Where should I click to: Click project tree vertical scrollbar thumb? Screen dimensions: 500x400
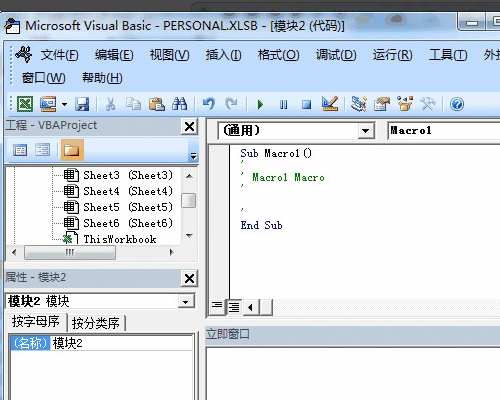click(x=189, y=200)
